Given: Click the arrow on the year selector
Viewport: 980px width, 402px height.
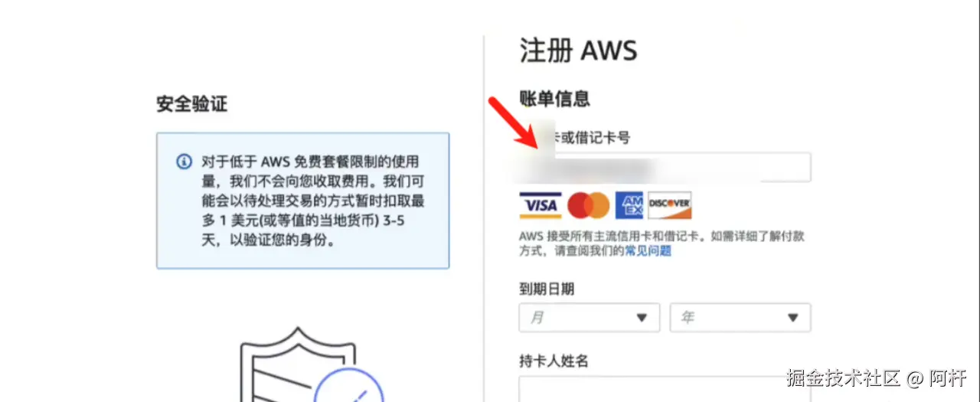Looking at the screenshot, I should 793,318.
